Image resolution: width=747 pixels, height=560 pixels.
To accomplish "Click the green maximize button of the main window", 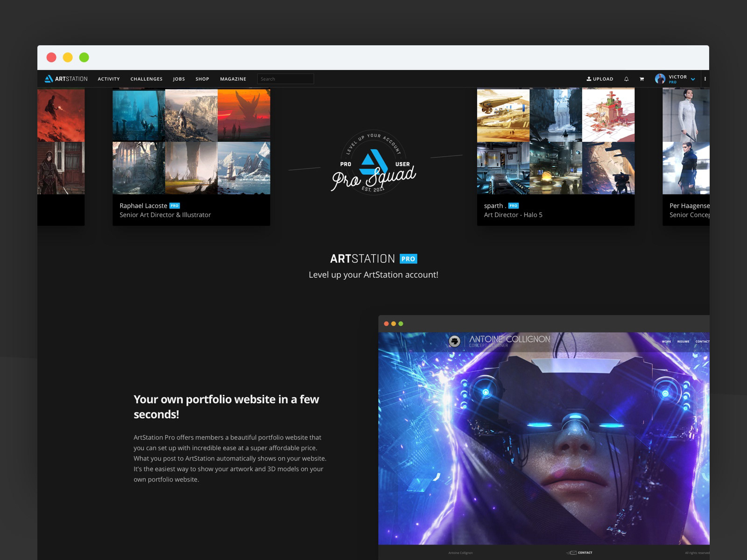I will coord(84,57).
